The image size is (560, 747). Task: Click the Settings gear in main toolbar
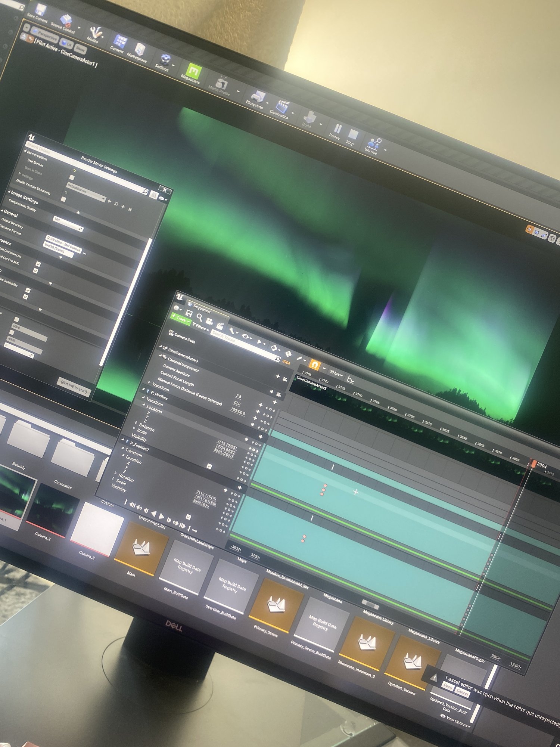tap(165, 59)
